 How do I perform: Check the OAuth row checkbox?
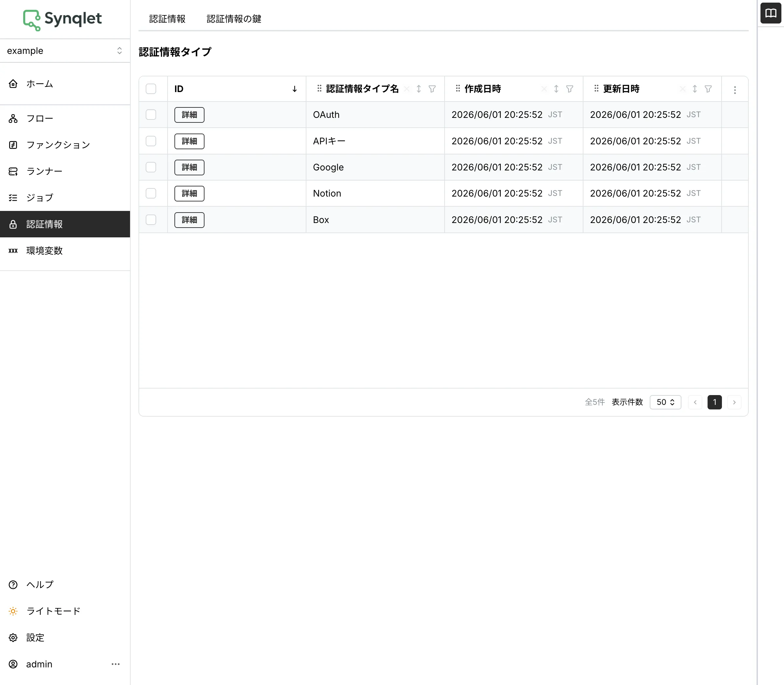[x=151, y=115]
